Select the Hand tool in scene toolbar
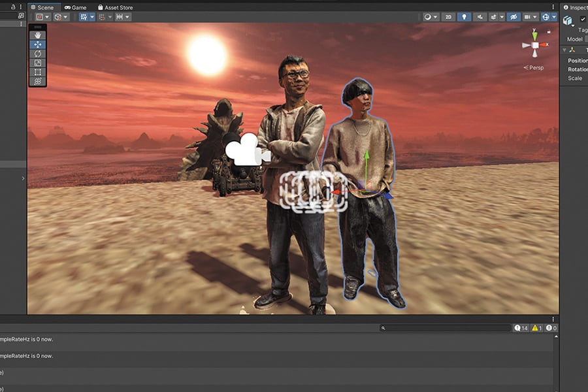This screenshot has height=392, width=588. [x=37, y=35]
